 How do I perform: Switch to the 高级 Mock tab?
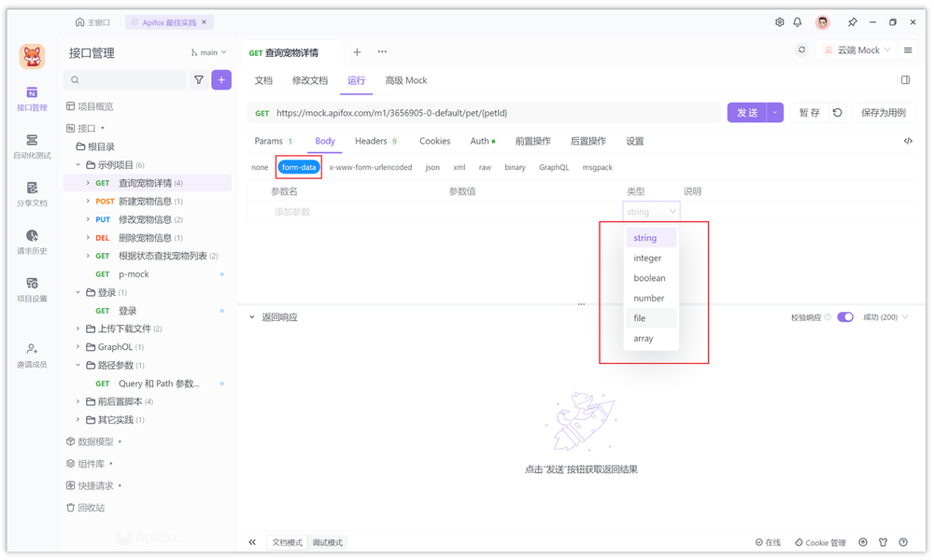coord(405,80)
